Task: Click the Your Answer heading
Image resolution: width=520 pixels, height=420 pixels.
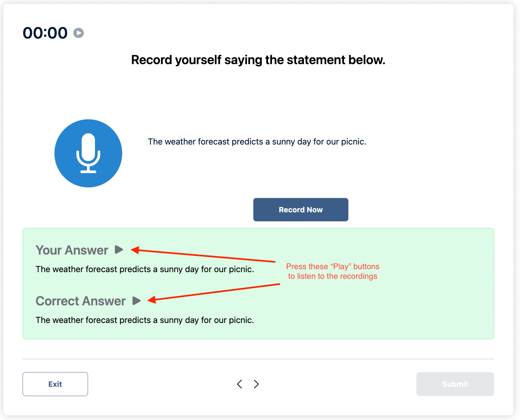Action: tap(72, 250)
